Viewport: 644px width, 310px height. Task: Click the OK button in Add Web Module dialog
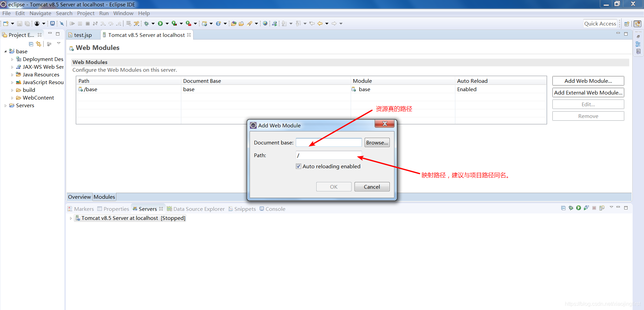tap(334, 187)
